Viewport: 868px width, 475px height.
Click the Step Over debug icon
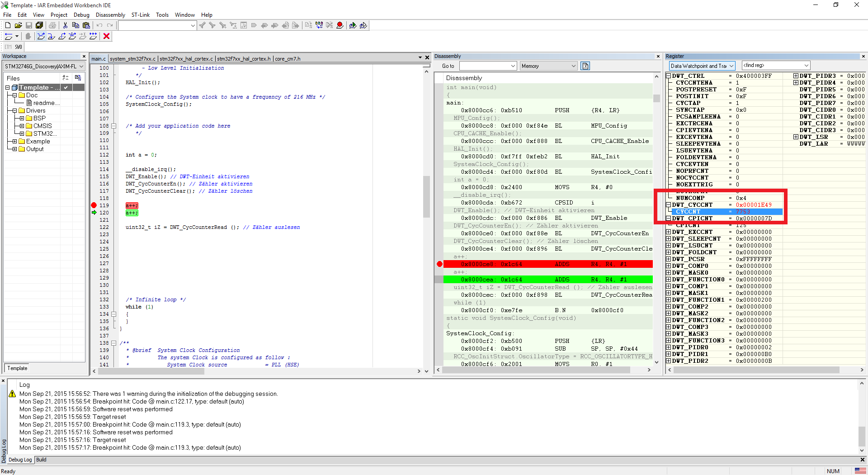(41, 36)
